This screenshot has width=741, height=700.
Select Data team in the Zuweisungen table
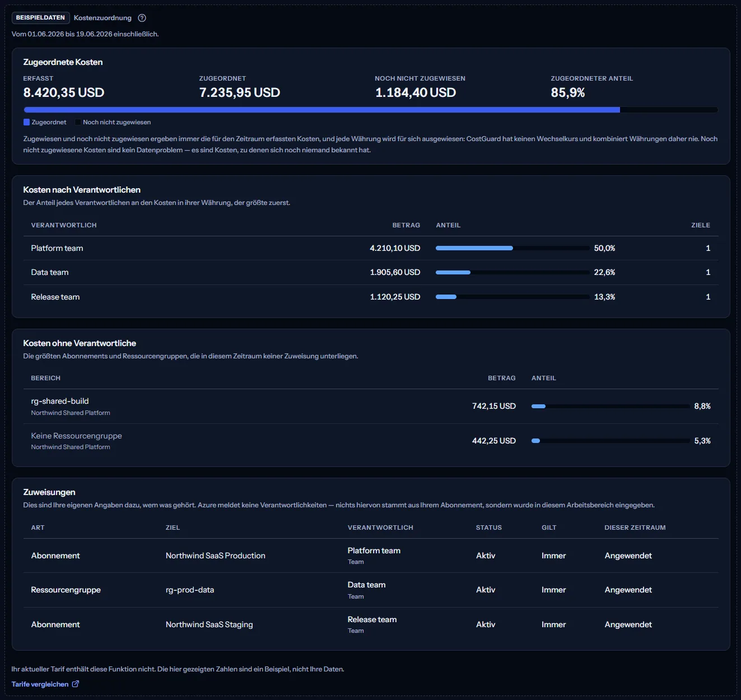click(367, 585)
